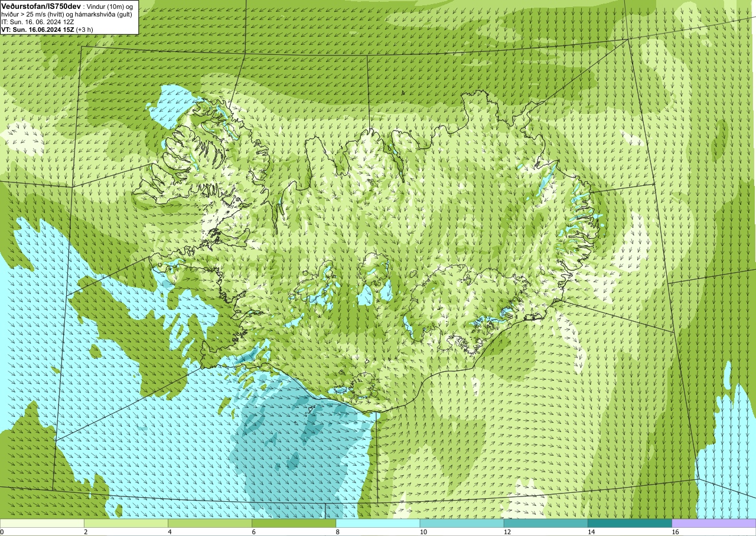Click the Veðurstofan/IS750dev title text

[x=41, y=5]
